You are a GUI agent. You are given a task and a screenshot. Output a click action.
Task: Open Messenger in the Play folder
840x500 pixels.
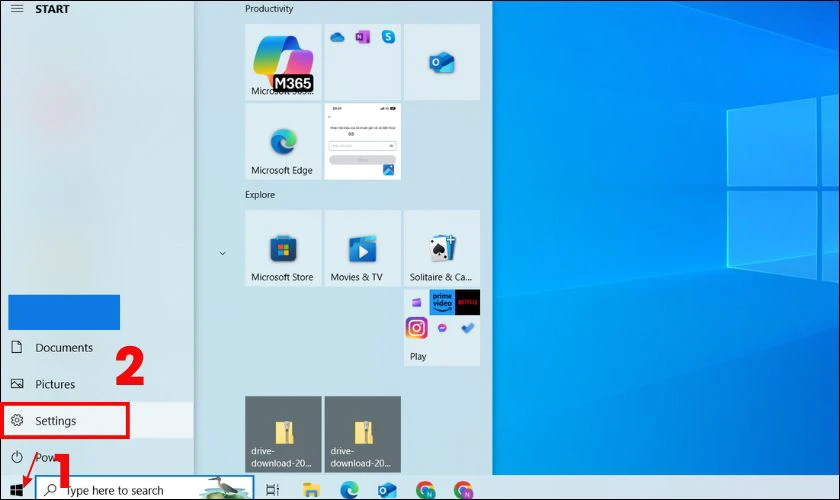(442, 328)
